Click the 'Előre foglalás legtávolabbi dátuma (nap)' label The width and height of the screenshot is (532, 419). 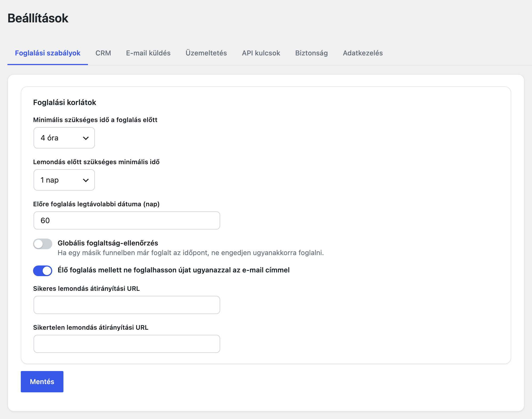(x=96, y=204)
